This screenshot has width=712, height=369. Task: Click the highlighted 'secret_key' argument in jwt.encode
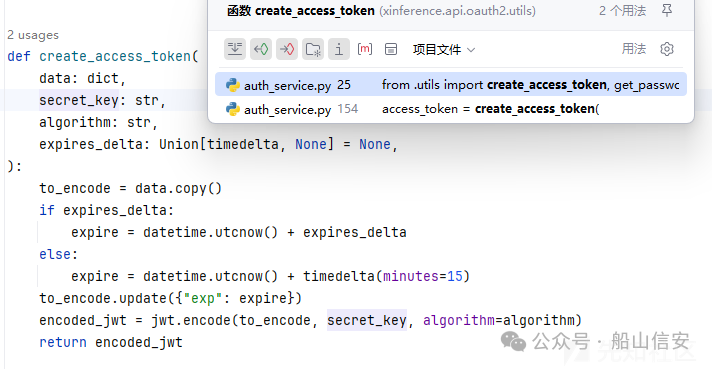[367, 320]
